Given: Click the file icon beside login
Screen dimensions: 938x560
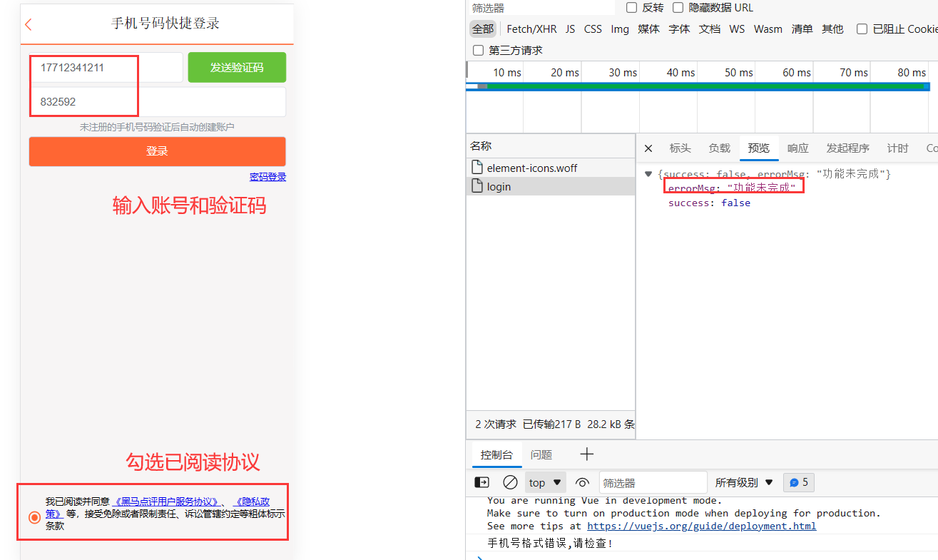Looking at the screenshot, I should coord(477,186).
